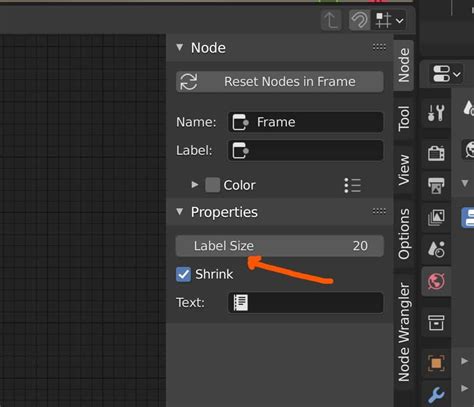
Task: Expand the Color subpanel
Action: [x=195, y=185]
